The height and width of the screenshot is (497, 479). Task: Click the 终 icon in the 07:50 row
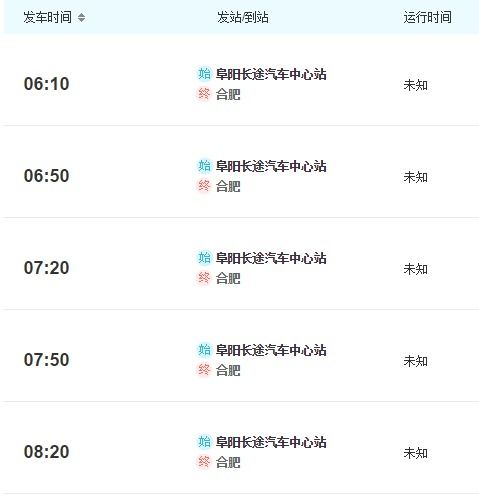coord(204,370)
